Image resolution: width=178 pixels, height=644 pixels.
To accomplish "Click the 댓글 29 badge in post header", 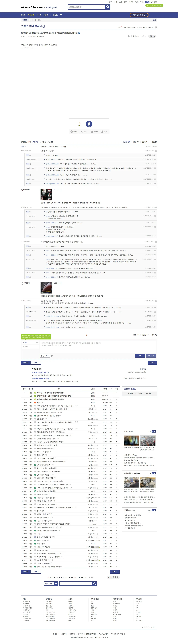I will pos(152,36).
